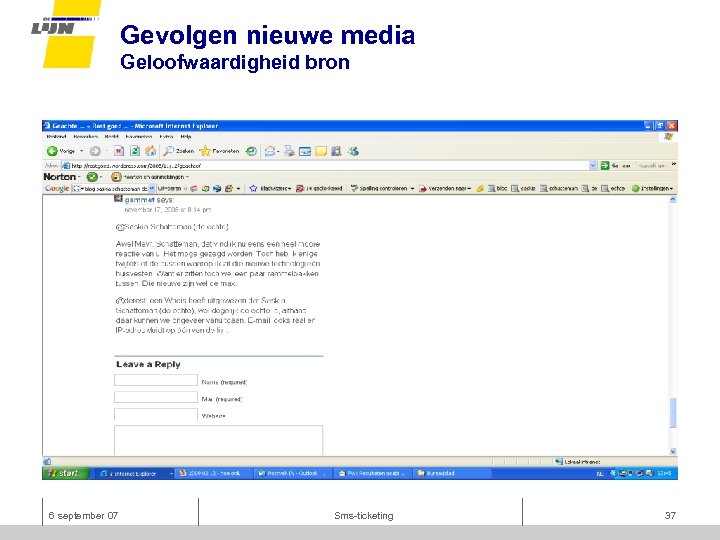720x540 pixels.
Task: Click the Messenger people icon
Action: [x=353, y=151]
